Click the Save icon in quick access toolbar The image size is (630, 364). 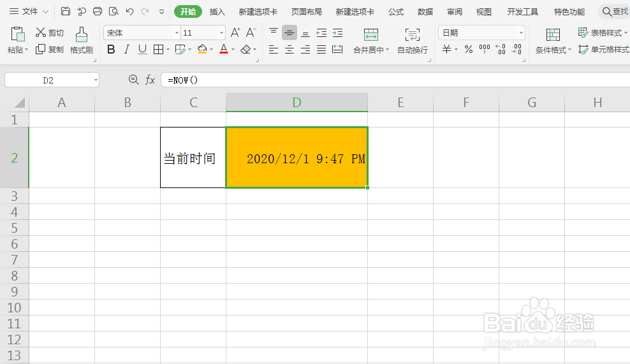tap(66, 11)
